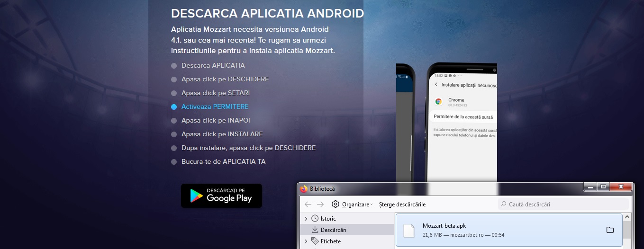Minimize the Bibliotecă window

tap(590, 187)
